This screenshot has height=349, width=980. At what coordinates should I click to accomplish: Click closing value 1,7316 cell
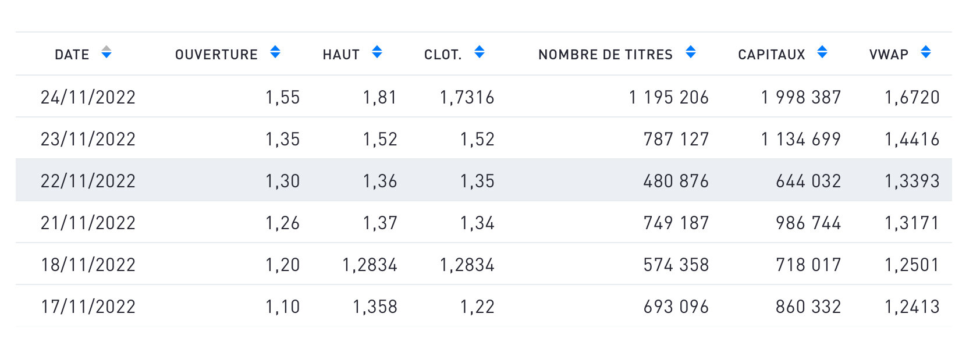click(467, 97)
